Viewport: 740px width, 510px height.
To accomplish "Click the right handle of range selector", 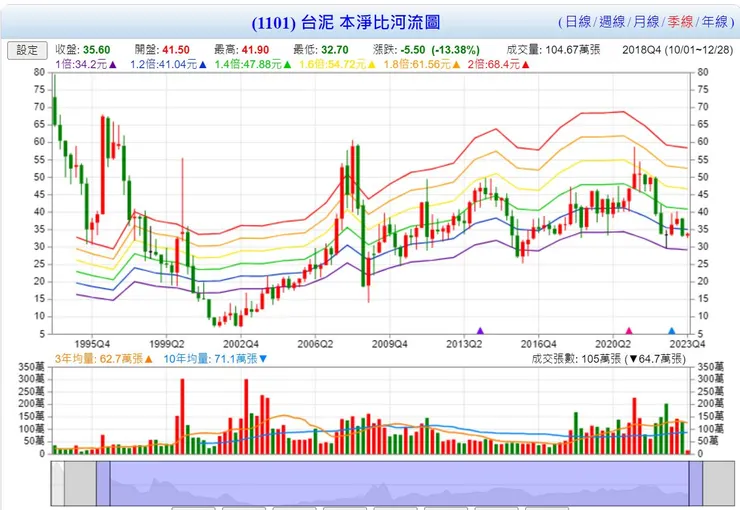I will coord(696,484).
